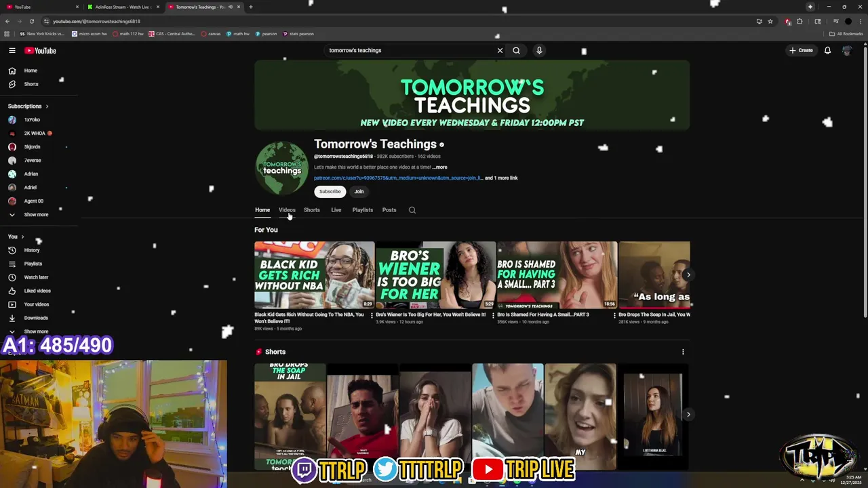Subscribe to Tomorrow's Teachings channel

point(330,191)
